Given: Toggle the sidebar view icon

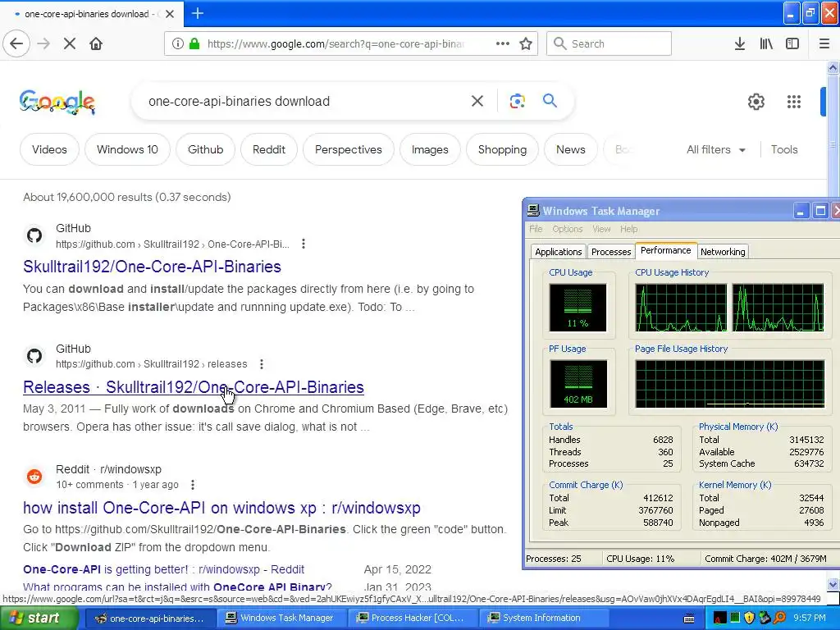Looking at the screenshot, I should [792, 43].
